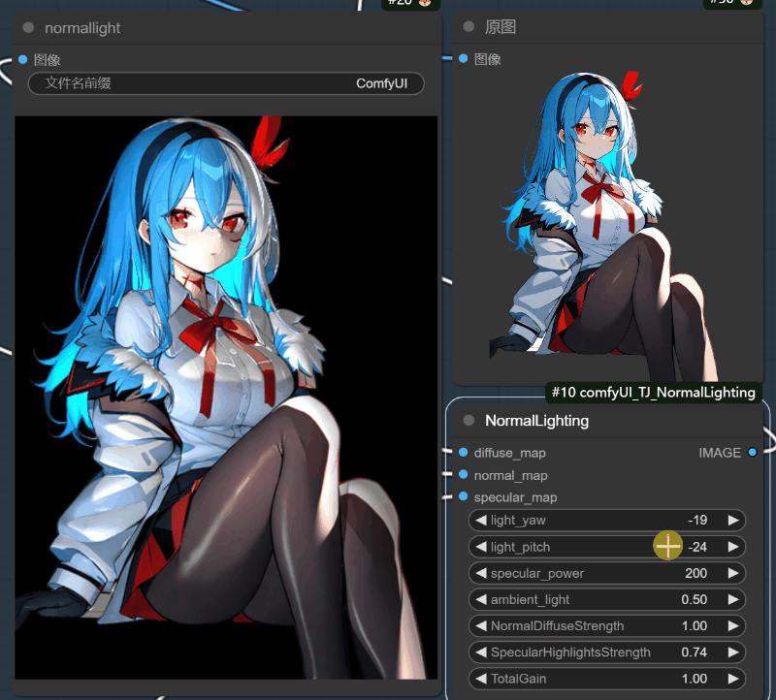Screen dimensions: 776x700
Task: Decrease light_pitch using the left arrow
Action: point(481,547)
